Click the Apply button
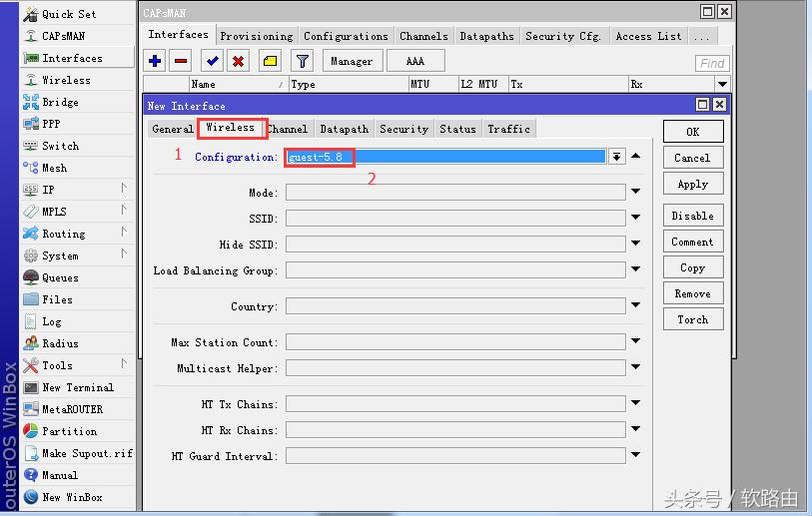This screenshot has width=812, height=516. [693, 184]
